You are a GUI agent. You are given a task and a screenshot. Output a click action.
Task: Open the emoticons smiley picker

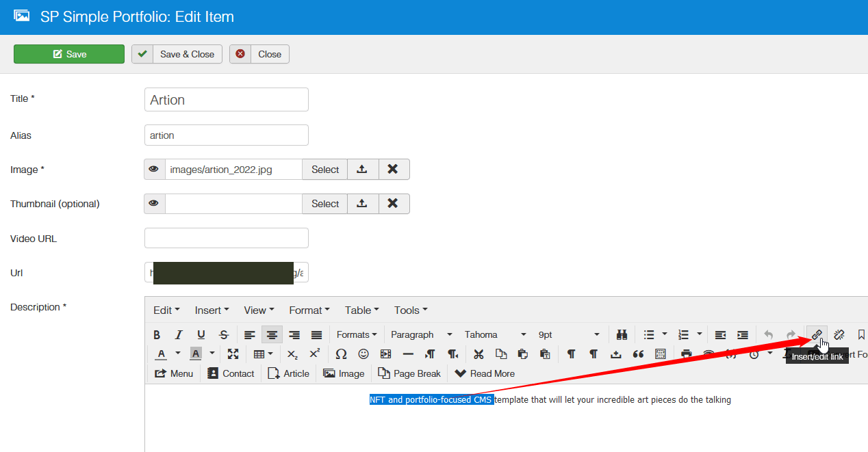coord(363,354)
